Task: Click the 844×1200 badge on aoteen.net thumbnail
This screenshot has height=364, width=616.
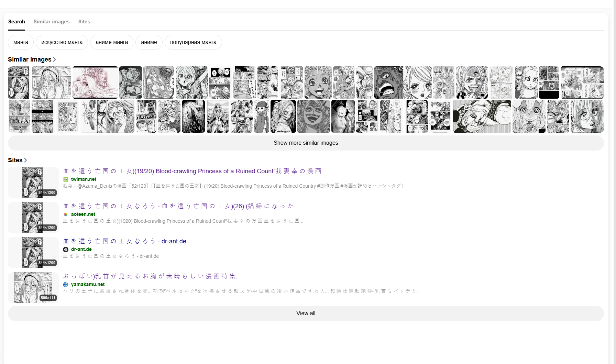Action: [47, 228]
